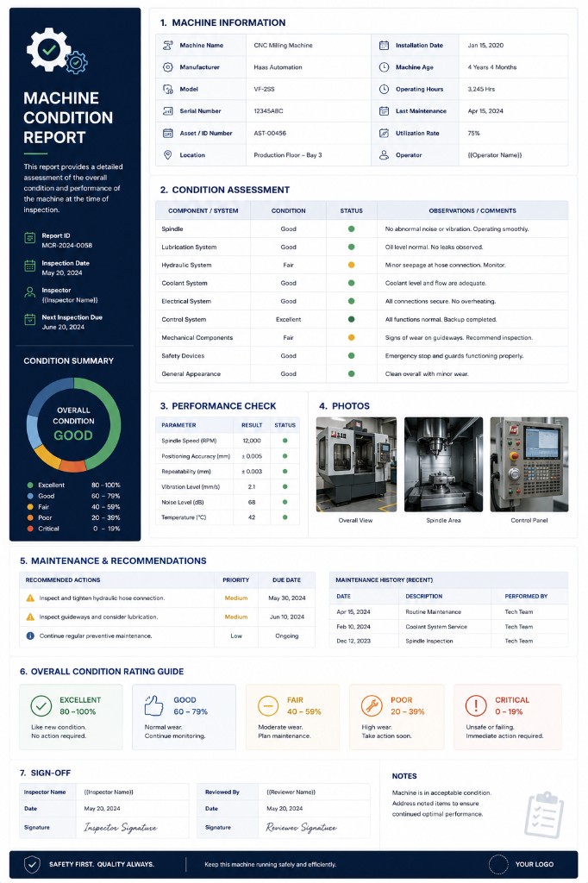Click the Poor rating wrench icon
Viewport: 588px width, 883px height.
tap(372, 705)
